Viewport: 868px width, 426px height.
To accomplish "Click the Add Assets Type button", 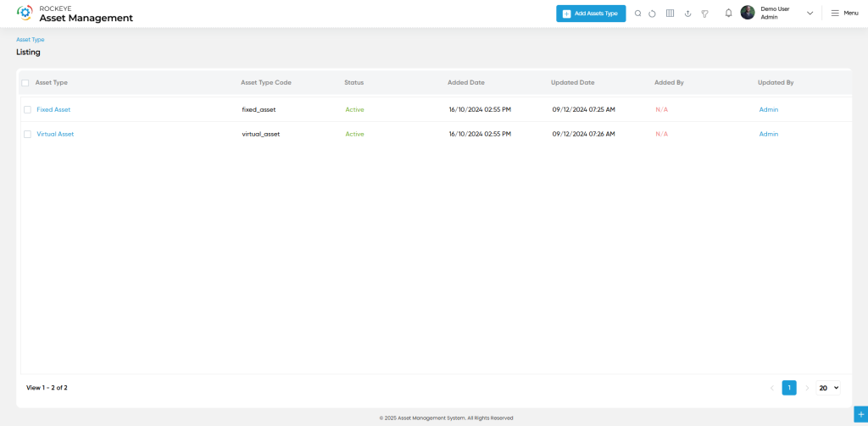I will tap(591, 14).
